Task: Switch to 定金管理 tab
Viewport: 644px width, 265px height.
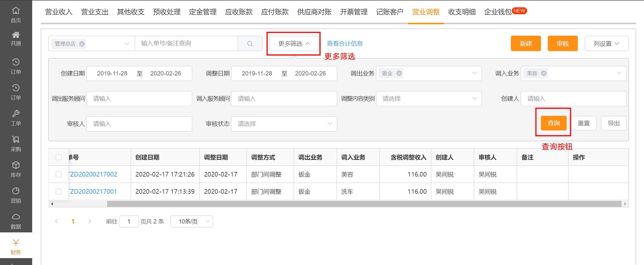Action: [203, 12]
